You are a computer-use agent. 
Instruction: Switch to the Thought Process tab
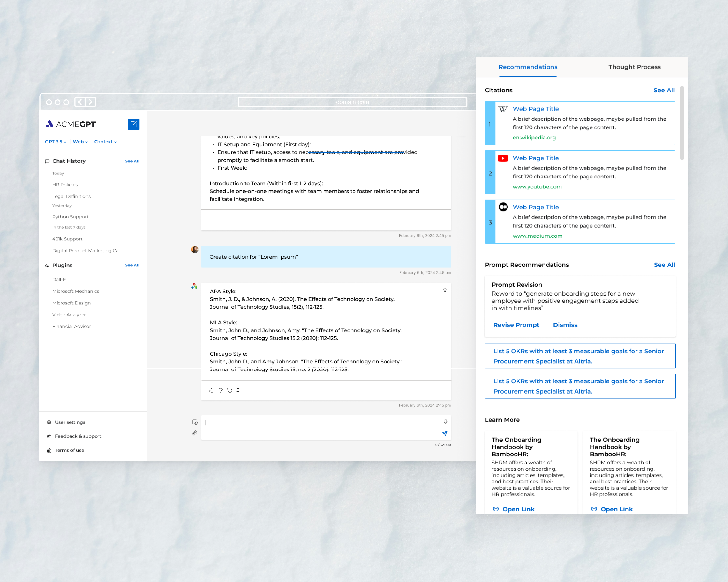(634, 67)
